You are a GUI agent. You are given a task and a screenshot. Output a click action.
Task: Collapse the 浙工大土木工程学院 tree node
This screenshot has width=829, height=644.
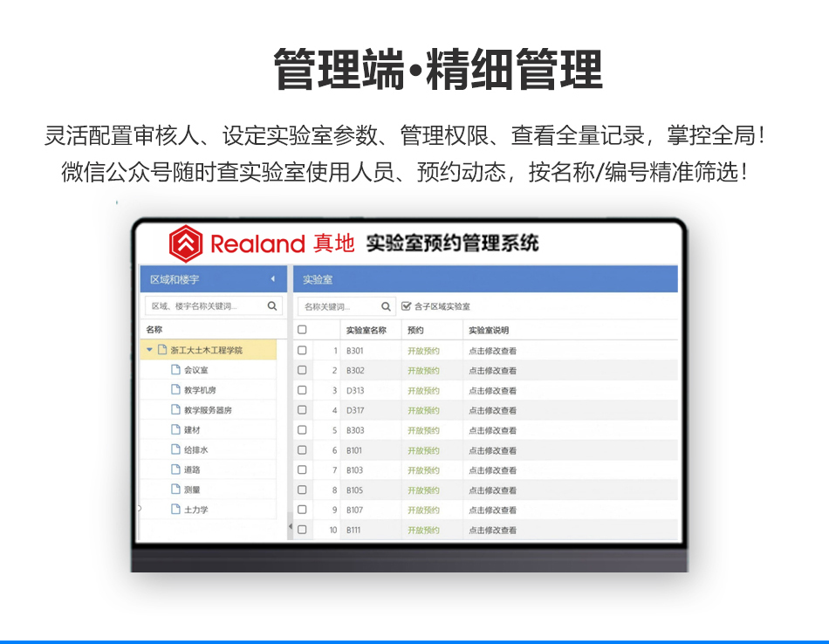coord(148,349)
